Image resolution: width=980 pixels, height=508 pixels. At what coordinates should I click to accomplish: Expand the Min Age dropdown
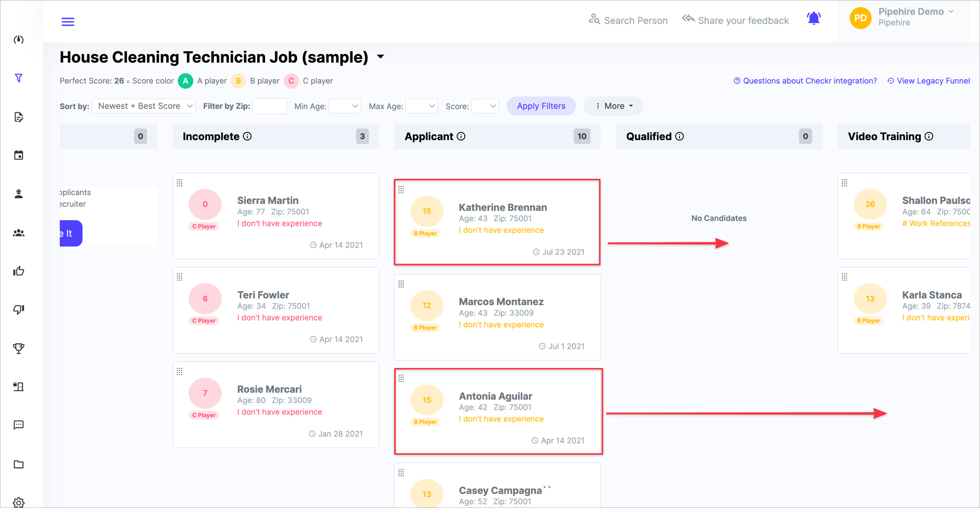pos(345,105)
